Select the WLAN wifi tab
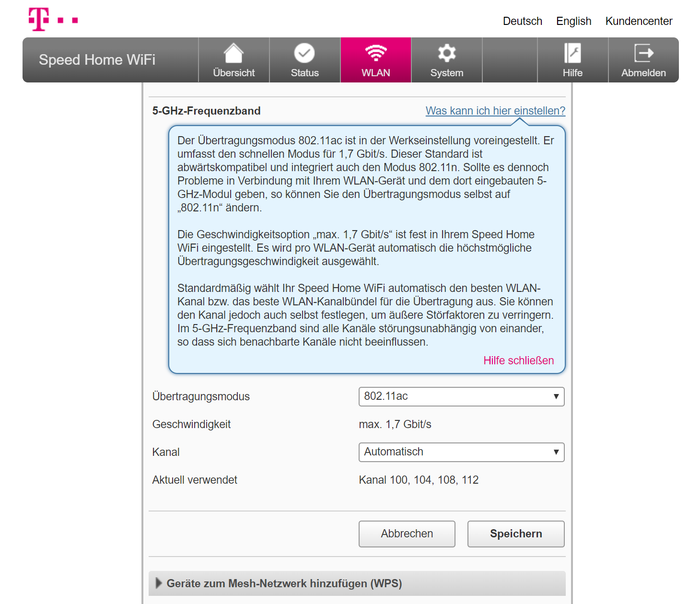This screenshot has height=604, width=700. pos(376,60)
